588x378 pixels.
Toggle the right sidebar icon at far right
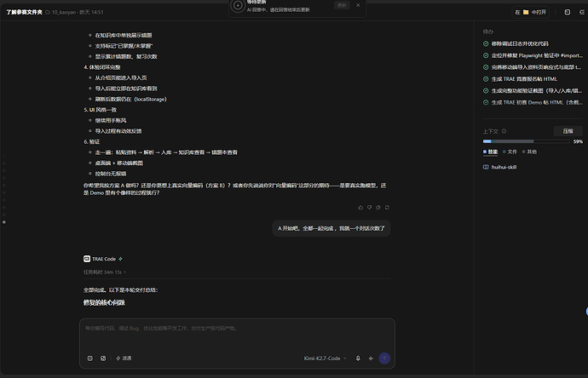pyautogui.click(x=582, y=13)
